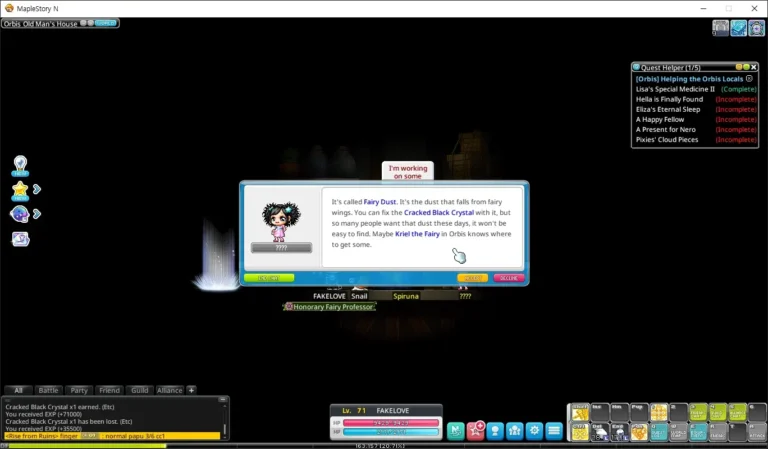This screenshot has width=768, height=449.
Task: Click green quickslot on key 3
Action: pos(698,412)
